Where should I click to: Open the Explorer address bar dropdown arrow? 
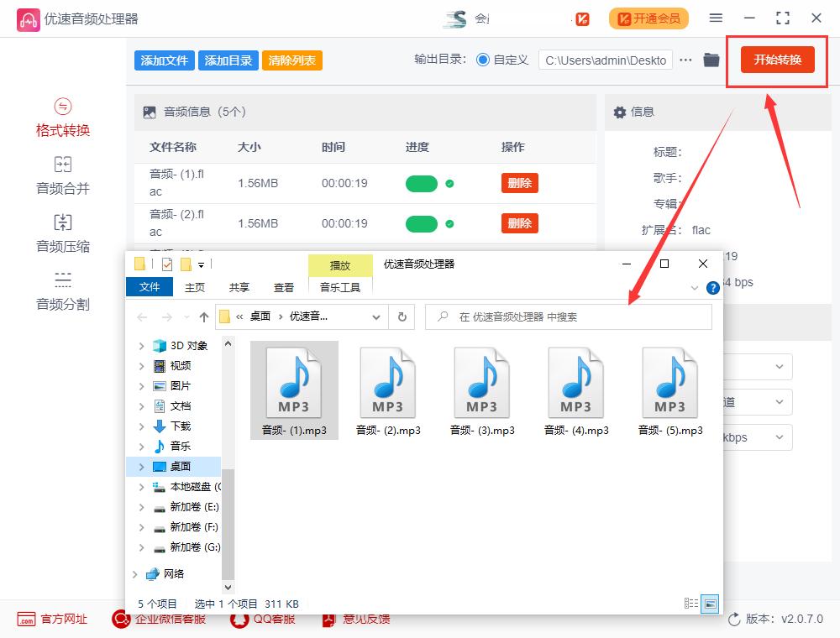pyautogui.click(x=376, y=317)
